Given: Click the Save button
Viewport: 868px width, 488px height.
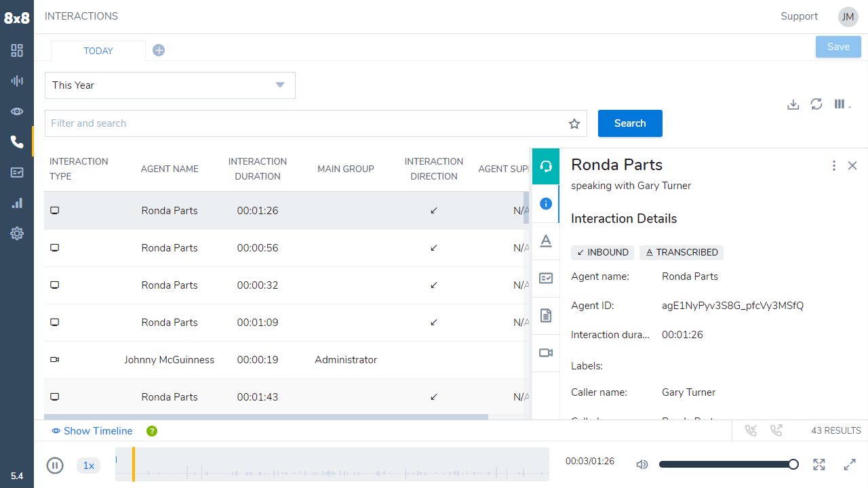Looking at the screenshot, I should [x=838, y=47].
